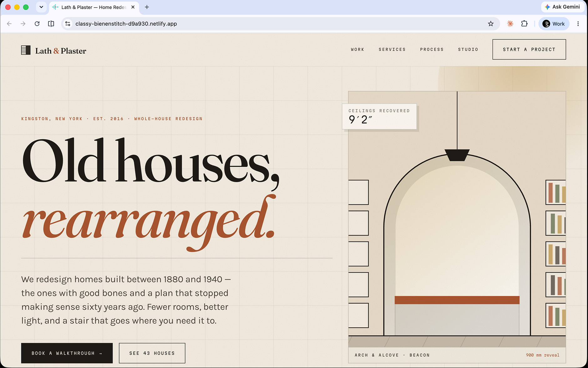Viewport: 588px width, 368px height.
Task: Open the Work nav link
Action: click(357, 49)
